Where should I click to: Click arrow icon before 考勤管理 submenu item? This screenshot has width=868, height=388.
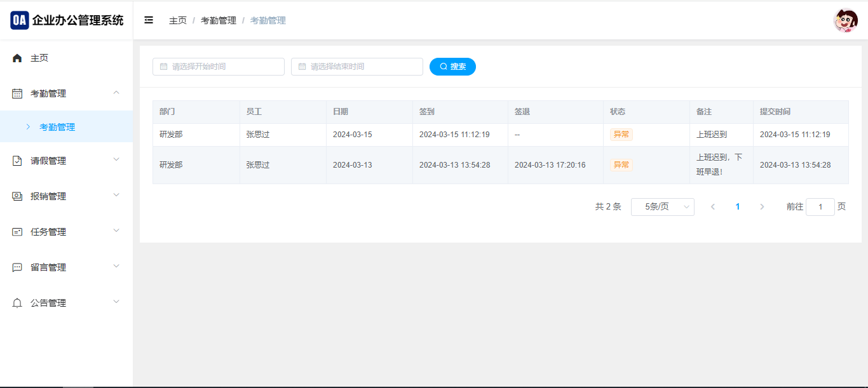(28, 126)
